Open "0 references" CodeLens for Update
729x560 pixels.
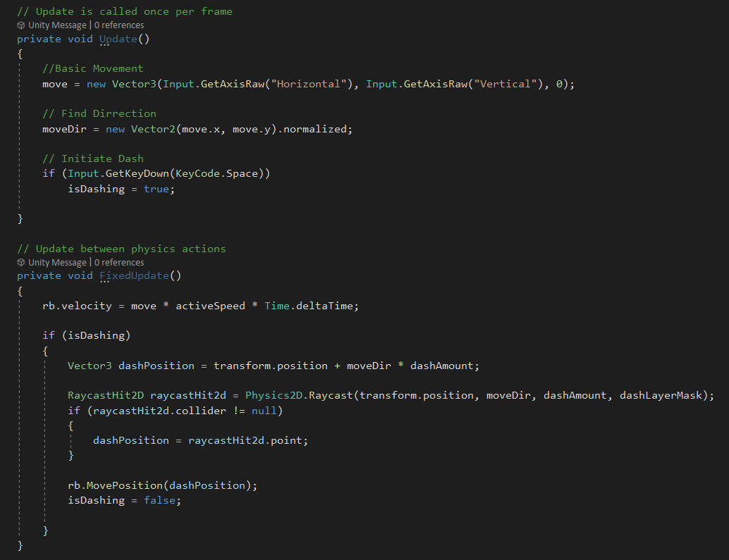(x=120, y=25)
